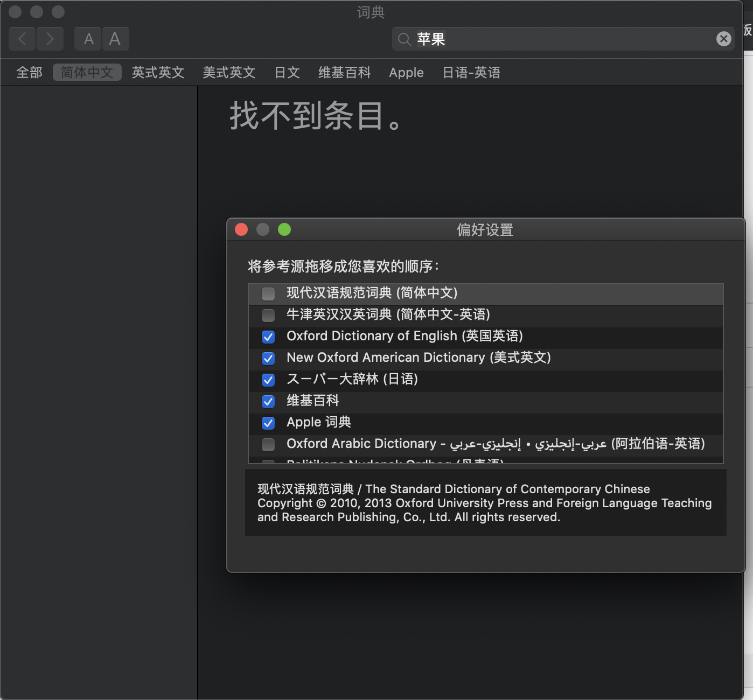
Task: Switch to the 日语-英语 tab
Action: point(471,73)
